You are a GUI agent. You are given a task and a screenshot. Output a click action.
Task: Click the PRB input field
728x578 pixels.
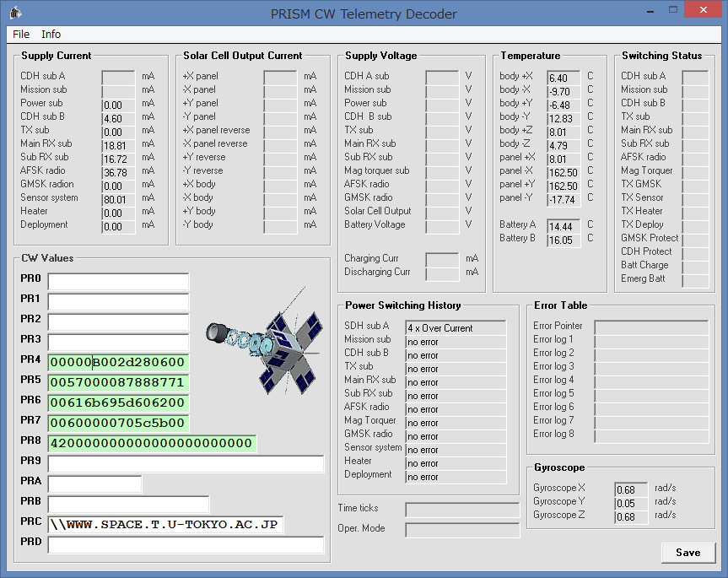tap(128, 505)
